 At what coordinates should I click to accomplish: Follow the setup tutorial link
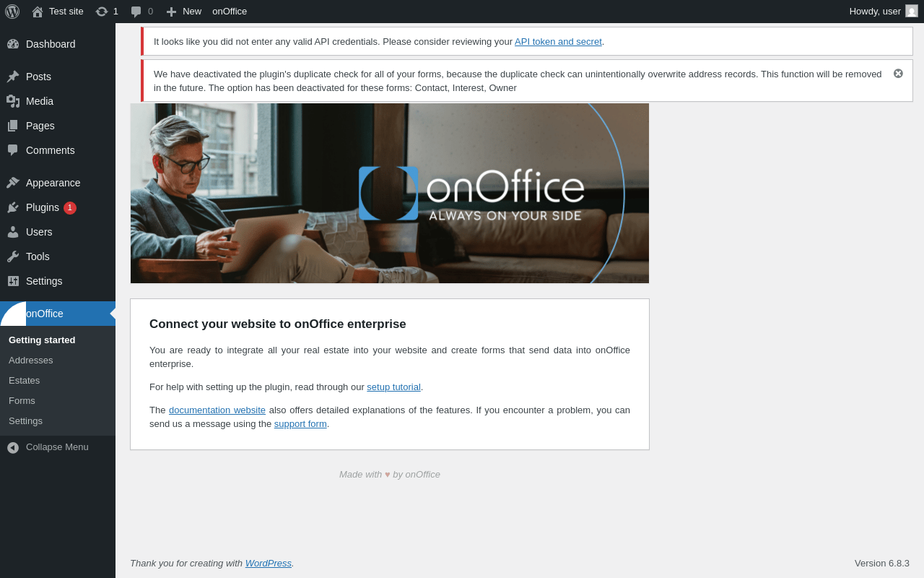393,387
